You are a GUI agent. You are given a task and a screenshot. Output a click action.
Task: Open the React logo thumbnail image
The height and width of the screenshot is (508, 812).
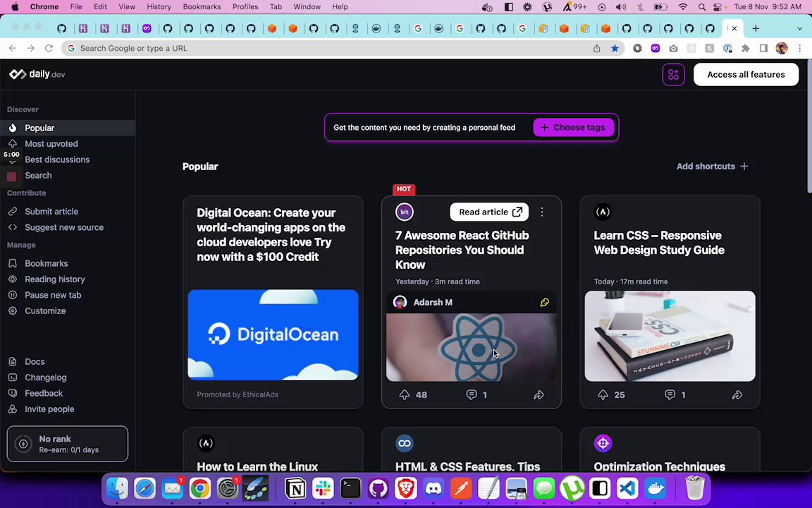coord(472,347)
